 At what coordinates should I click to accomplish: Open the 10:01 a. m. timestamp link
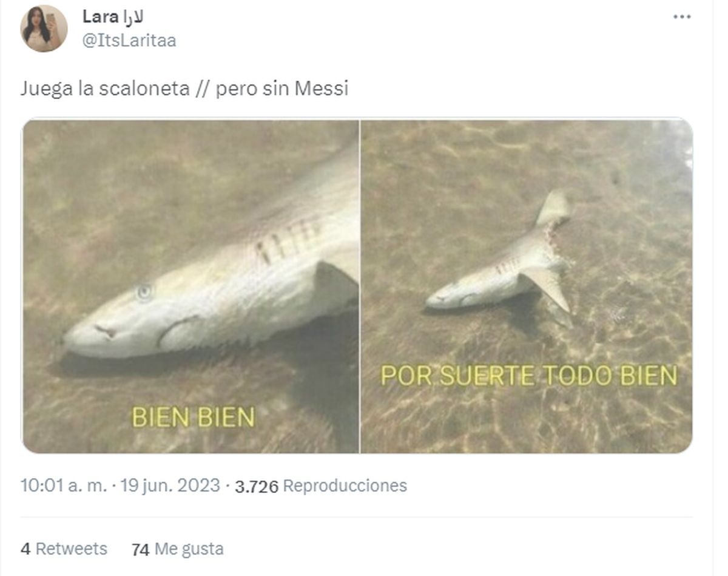click(64, 486)
